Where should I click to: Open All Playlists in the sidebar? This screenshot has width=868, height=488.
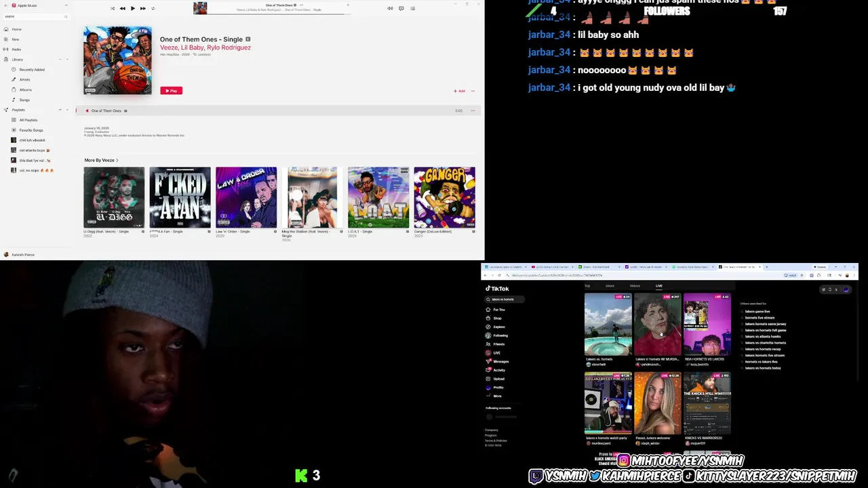click(x=28, y=120)
